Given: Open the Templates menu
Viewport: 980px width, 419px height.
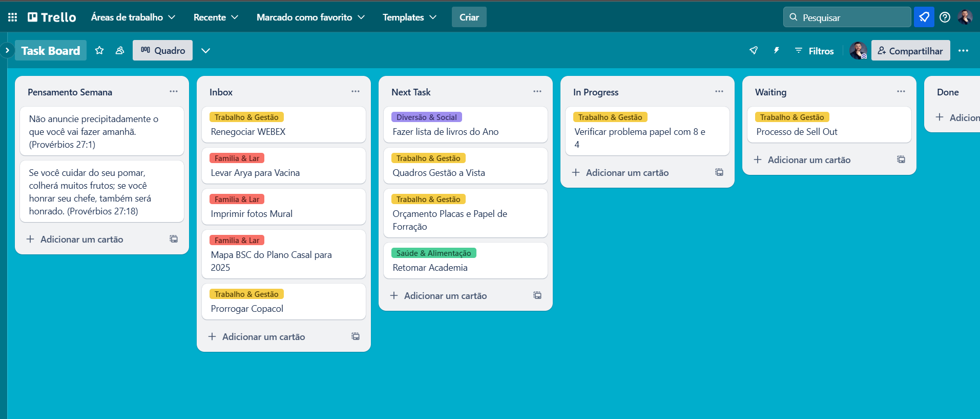Looking at the screenshot, I should [409, 17].
